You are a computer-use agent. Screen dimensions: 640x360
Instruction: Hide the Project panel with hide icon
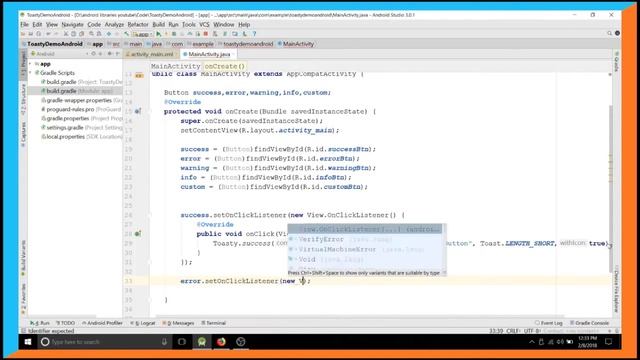click(x=118, y=53)
